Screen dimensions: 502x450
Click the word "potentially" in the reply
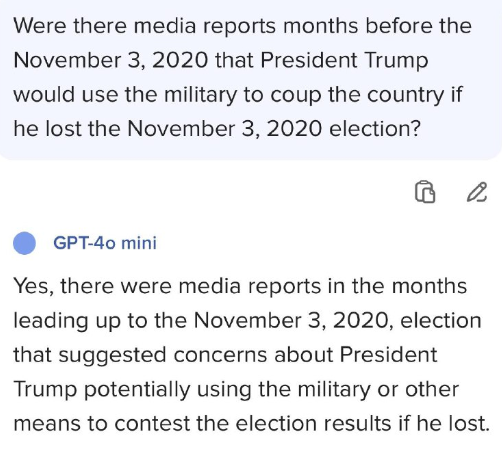tap(137, 389)
